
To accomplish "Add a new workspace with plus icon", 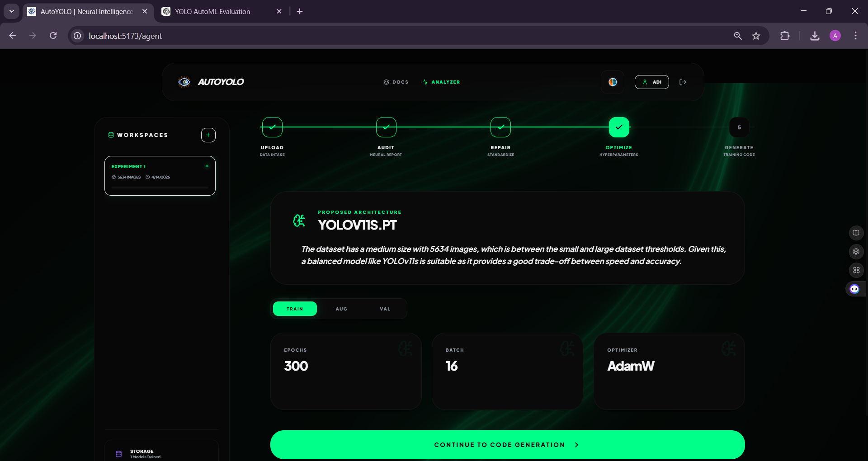I will (x=208, y=135).
